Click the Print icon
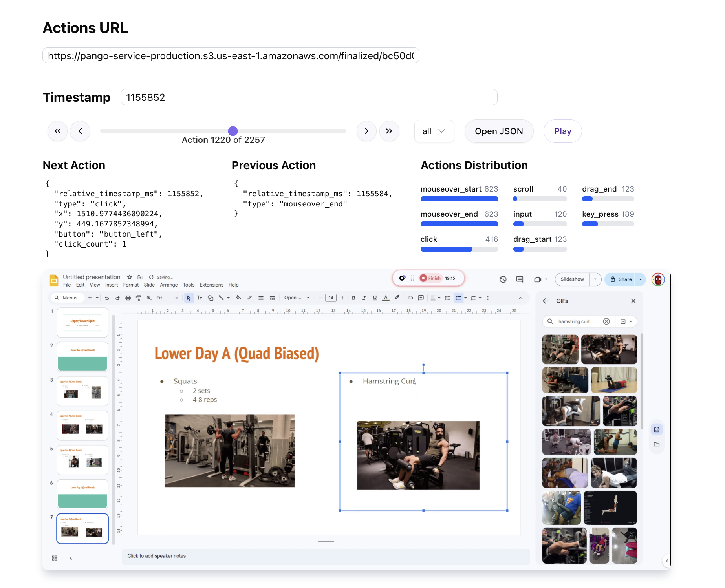This screenshot has height=588, width=725. click(128, 298)
